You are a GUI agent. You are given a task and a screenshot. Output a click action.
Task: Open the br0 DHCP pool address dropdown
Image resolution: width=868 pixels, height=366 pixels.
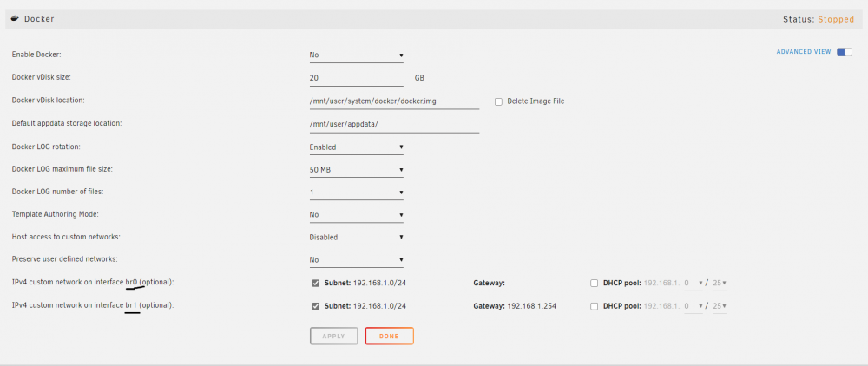pyautogui.click(x=693, y=283)
